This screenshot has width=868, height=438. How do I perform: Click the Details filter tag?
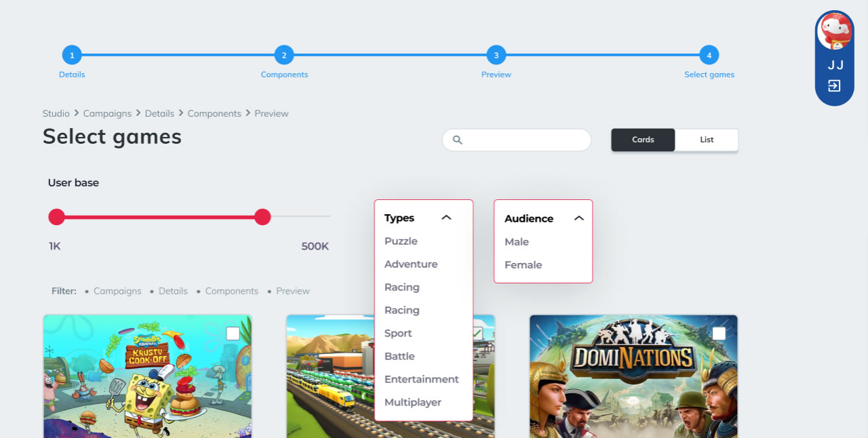pyautogui.click(x=173, y=291)
